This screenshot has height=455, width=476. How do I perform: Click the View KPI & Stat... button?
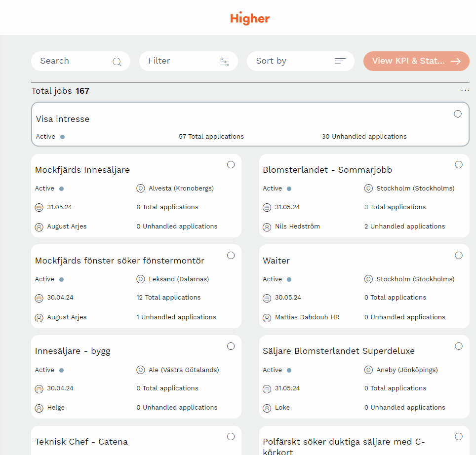pyautogui.click(x=416, y=61)
